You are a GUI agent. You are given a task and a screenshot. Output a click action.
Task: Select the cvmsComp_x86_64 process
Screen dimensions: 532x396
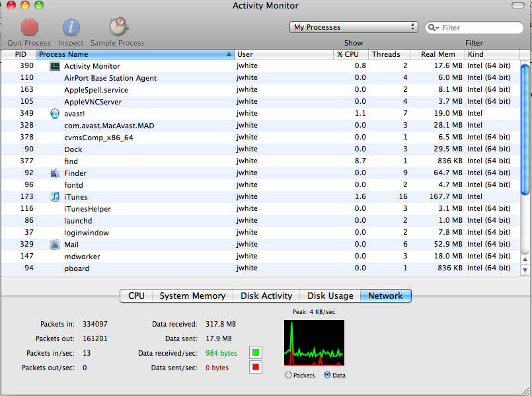click(x=260, y=137)
